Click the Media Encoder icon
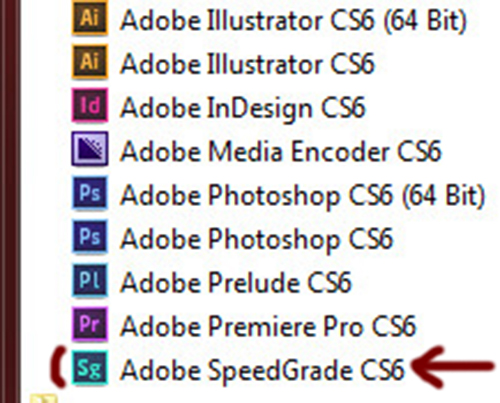The width and height of the screenshot is (500, 403). pos(90,149)
